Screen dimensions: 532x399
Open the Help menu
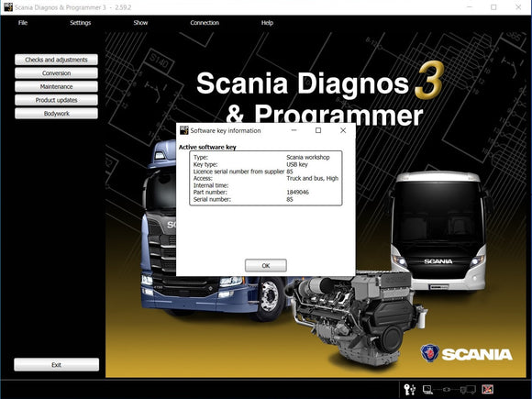point(267,23)
